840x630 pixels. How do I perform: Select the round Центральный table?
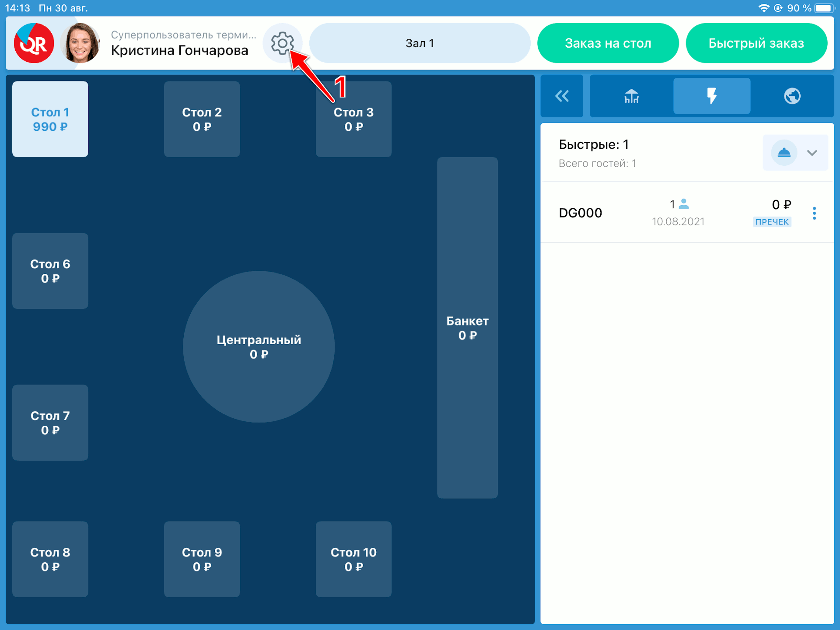pyautogui.click(x=259, y=346)
